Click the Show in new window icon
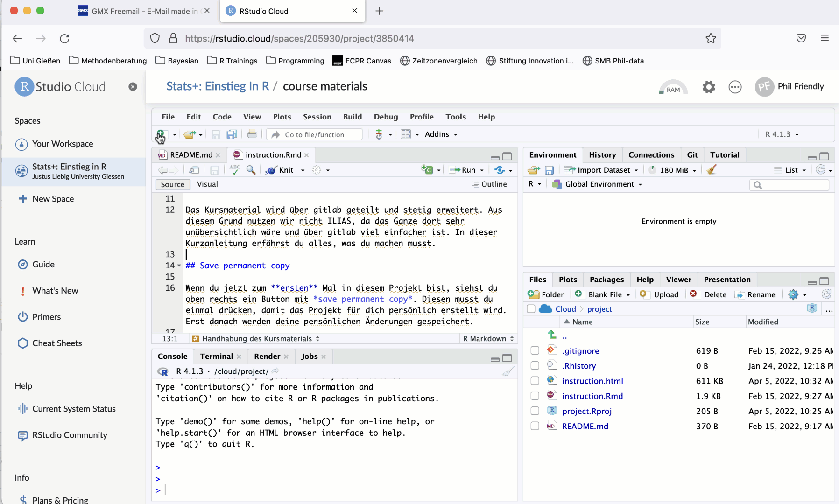The height and width of the screenshot is (504, 839). pos(194,170)
